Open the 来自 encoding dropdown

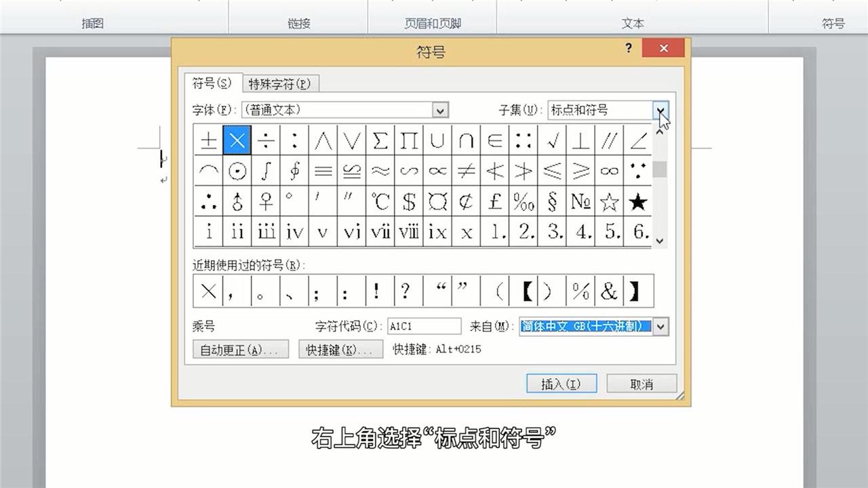pyautogui.click(x=661, y=326)
